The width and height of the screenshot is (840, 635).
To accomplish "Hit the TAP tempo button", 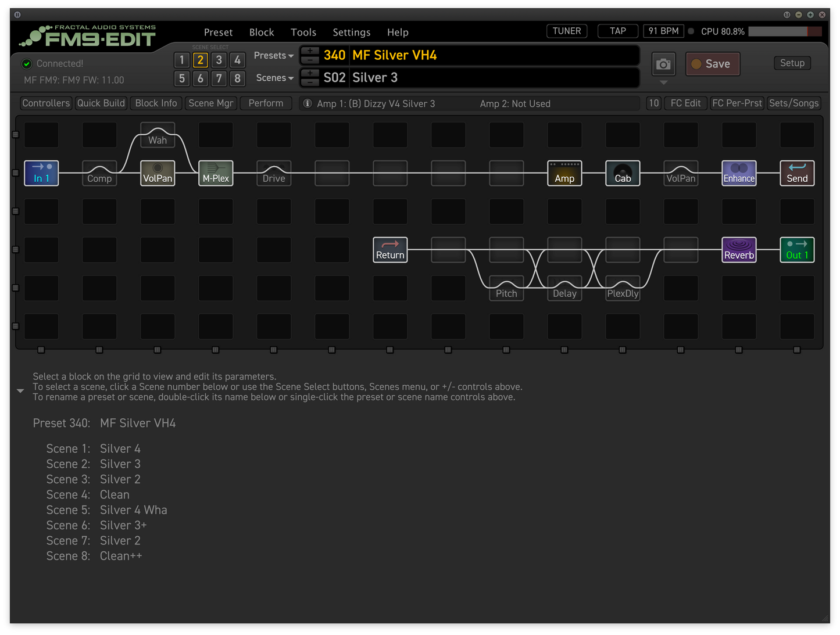I will [x=618, y=31].
